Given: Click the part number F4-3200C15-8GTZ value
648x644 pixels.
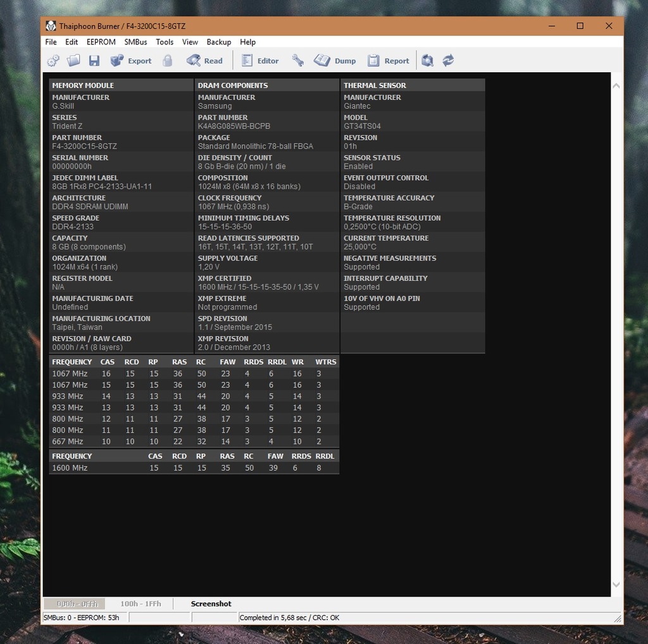Looking at the screenshot, I should [x=85, y=146].
